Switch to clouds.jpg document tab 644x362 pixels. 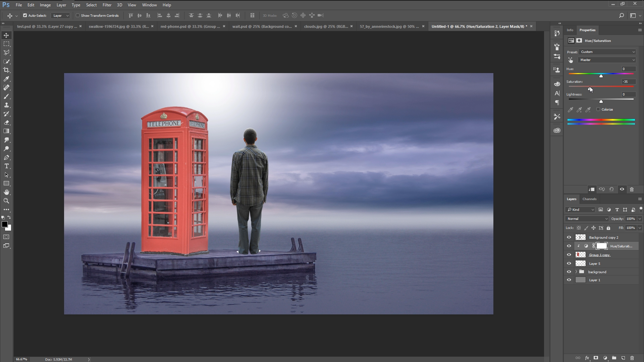326,26
